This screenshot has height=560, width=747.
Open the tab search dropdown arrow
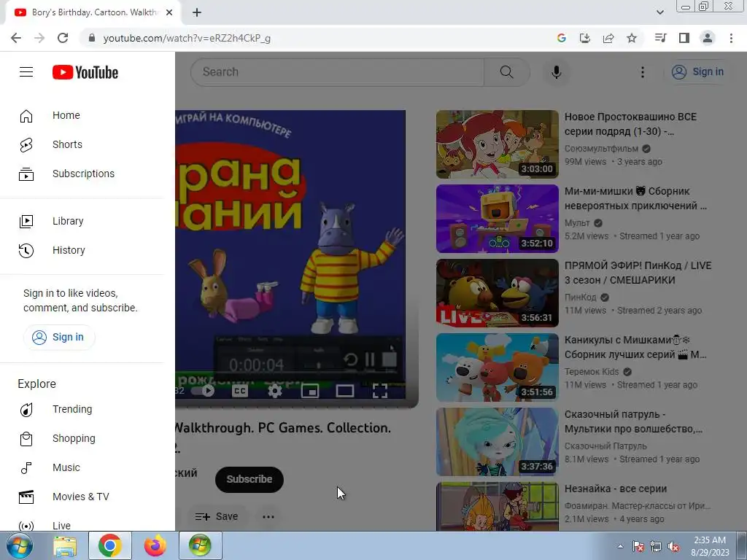pyautogui.click(x=660, y=12)
